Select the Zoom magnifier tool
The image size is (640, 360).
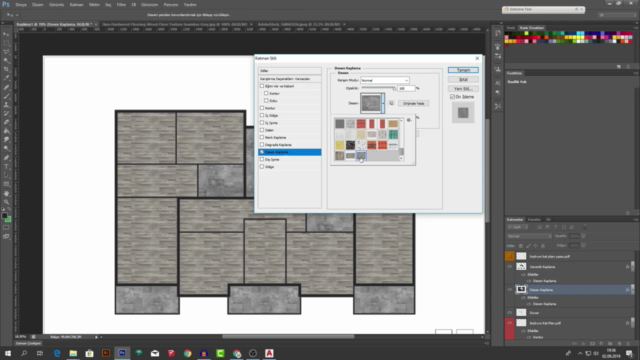pos(6,202)
